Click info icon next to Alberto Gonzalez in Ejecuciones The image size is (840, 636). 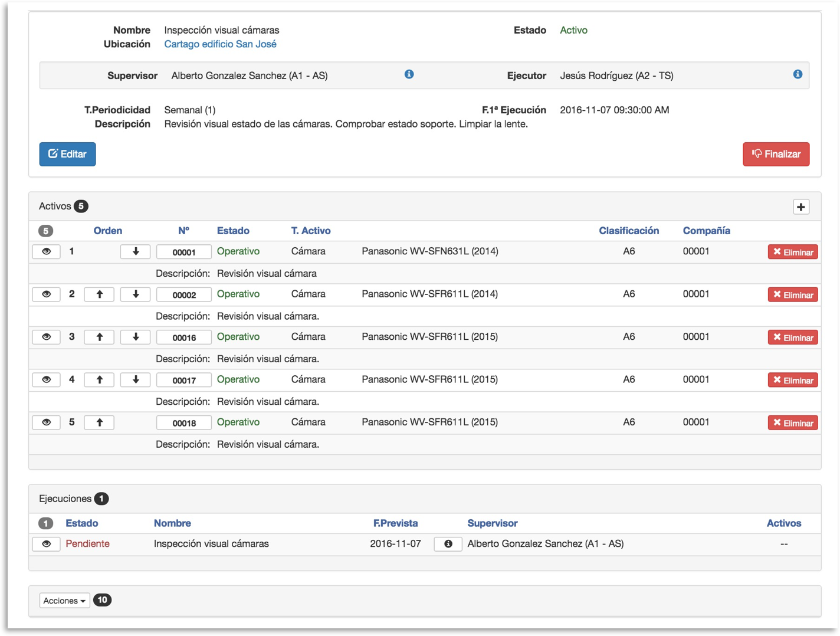(x=448, y=544)
